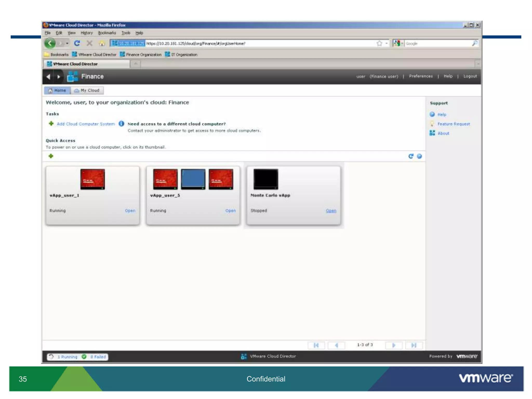Open the Google search engine selector
The width and height of the screenshot is (532, 399).
tap(398, 43)
